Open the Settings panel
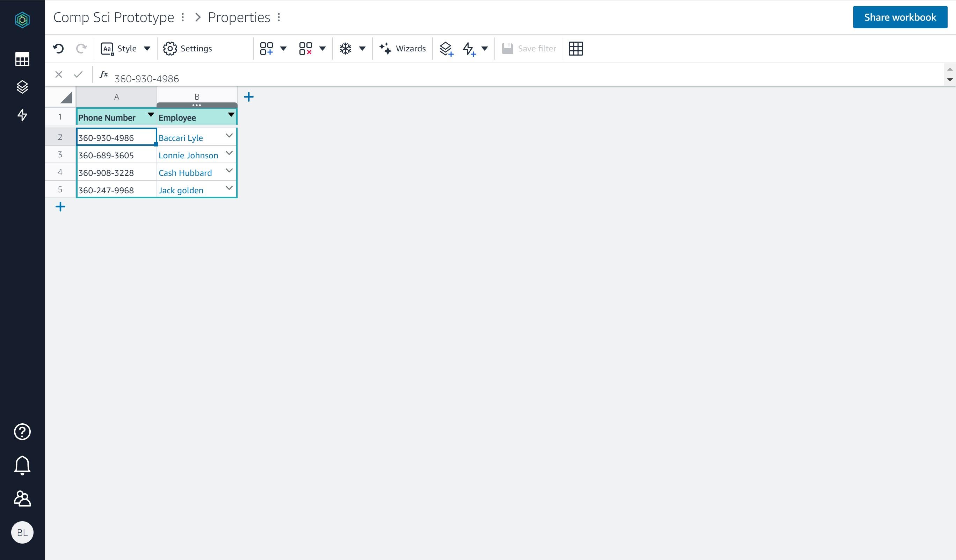Viewport: 956px width, 560px height. point(188,48)
